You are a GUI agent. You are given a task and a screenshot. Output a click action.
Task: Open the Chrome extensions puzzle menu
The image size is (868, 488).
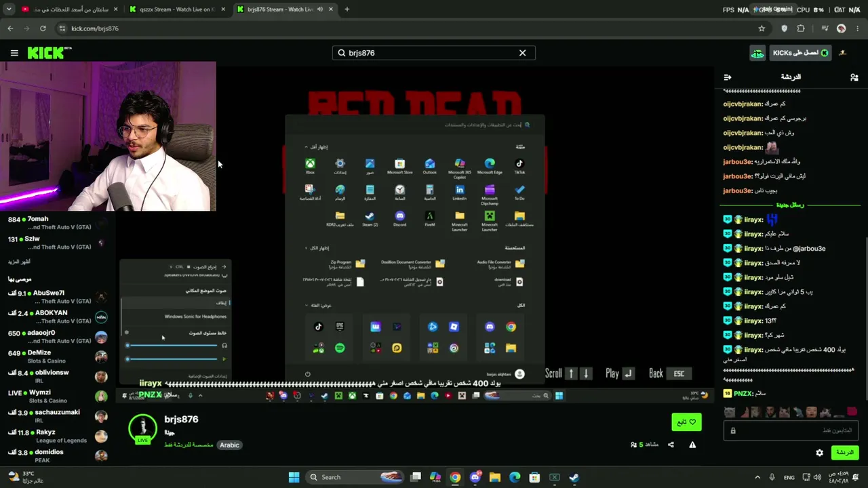point(801,28)
